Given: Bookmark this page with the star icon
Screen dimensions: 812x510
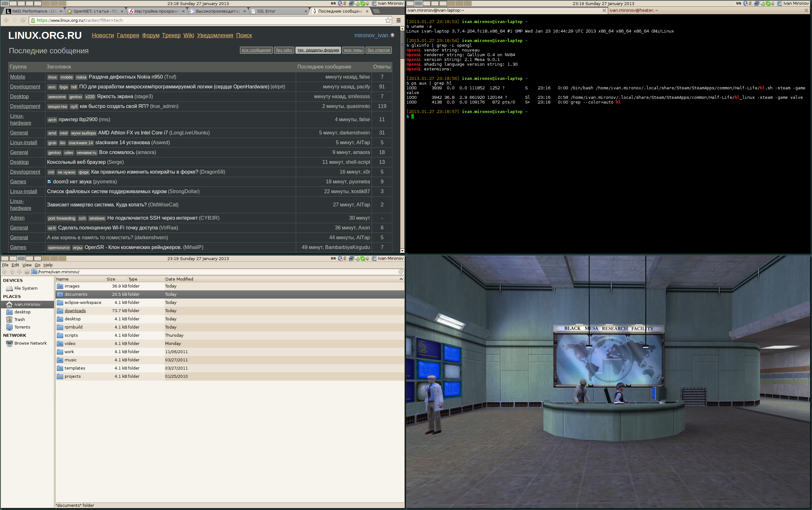Looking at the screenshot, I should [x=388, y=20].
